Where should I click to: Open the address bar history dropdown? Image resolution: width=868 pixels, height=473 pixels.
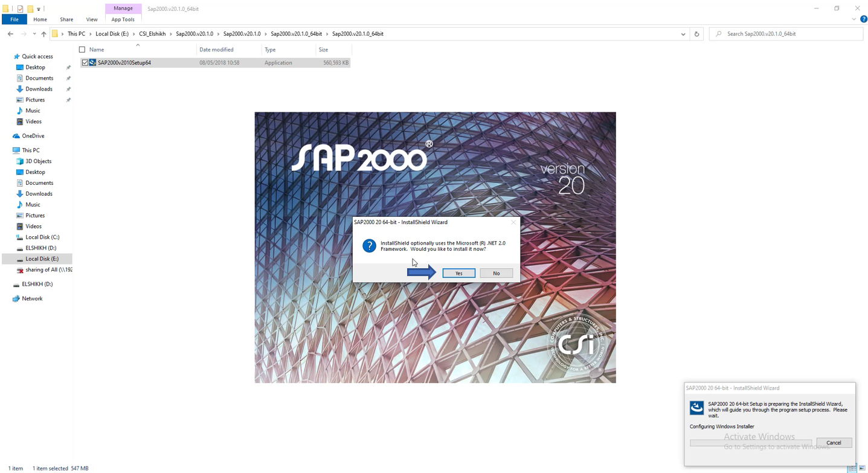click(683, 34)
